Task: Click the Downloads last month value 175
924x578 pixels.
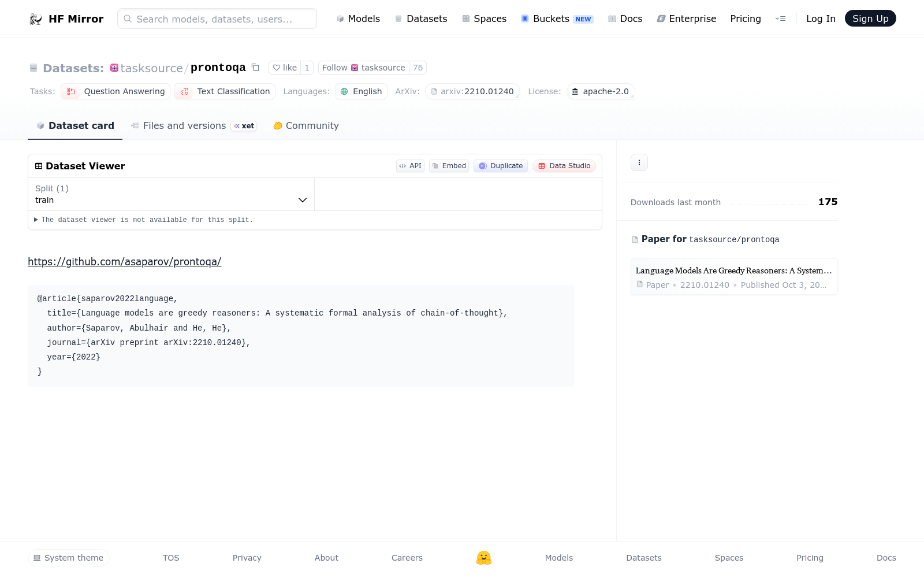Action: [828, 202]
